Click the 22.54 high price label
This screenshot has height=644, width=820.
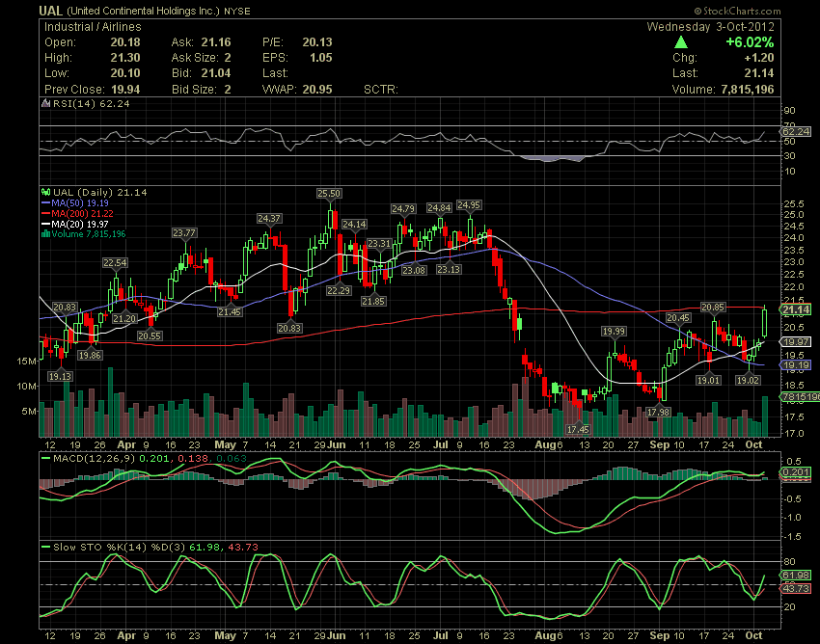[115, 263]
